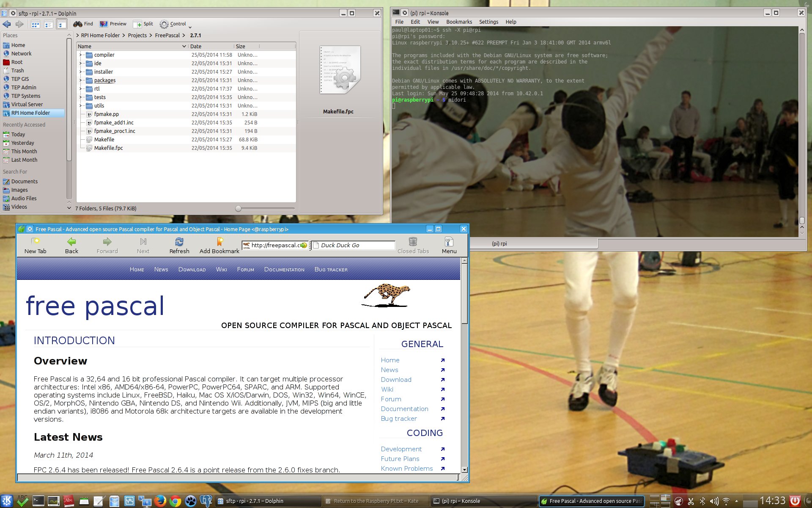Open Konsole Help menu

511,22
